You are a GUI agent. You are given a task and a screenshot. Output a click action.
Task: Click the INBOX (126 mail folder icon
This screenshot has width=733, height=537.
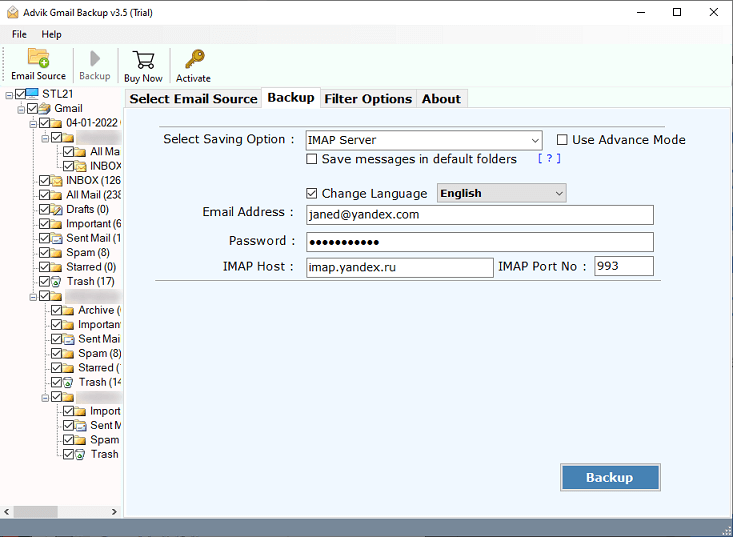click(56, 180)
